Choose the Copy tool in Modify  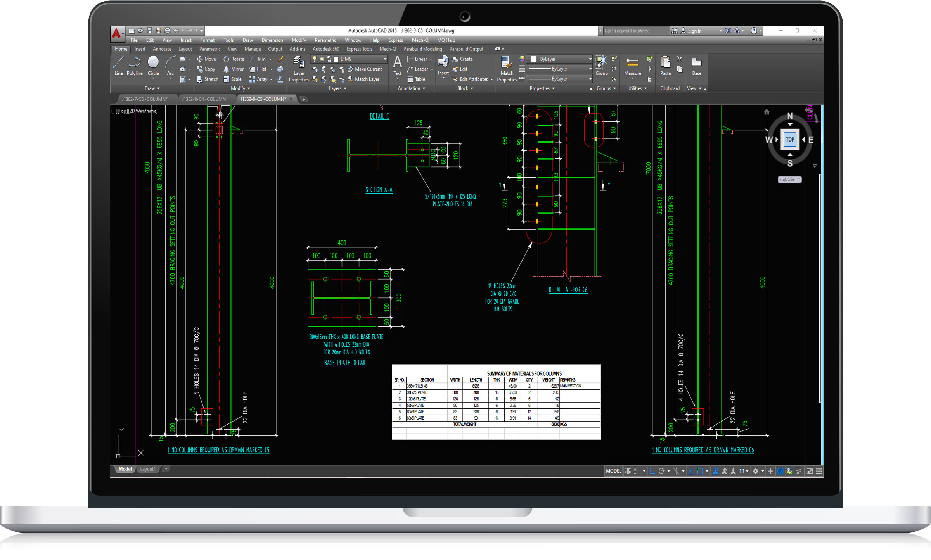(206, 69)
